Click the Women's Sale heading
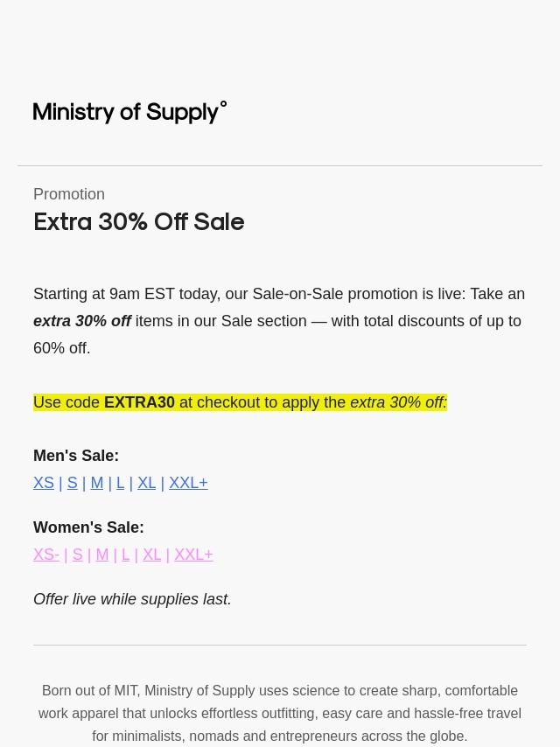560x747 pixels. [88, 527]
